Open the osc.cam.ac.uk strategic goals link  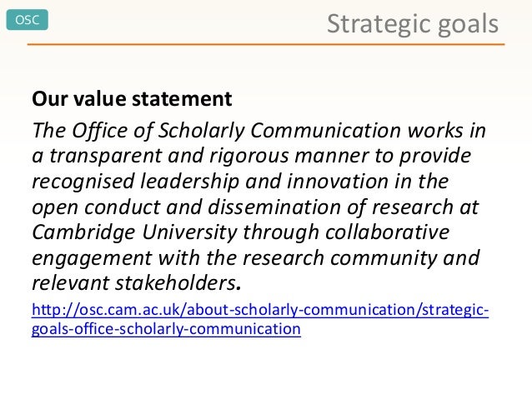click(x=260, y=311)
